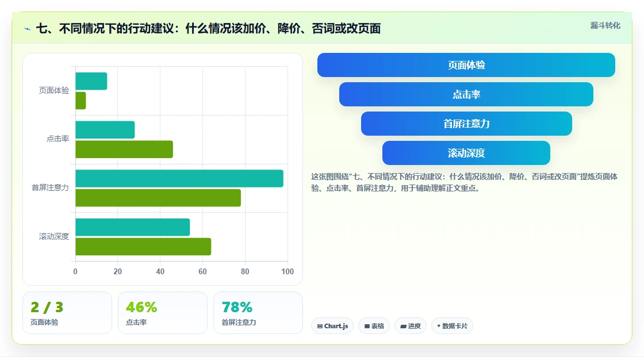Screen dimensions: 644x357
Task: Click the description paragraph starting with 这张图围绕
Action: [x=464, y=182]
